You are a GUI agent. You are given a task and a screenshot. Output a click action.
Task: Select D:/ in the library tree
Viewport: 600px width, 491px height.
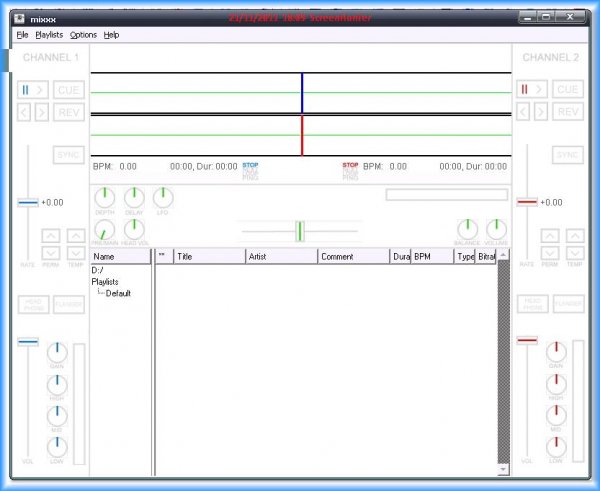[98, 270]
